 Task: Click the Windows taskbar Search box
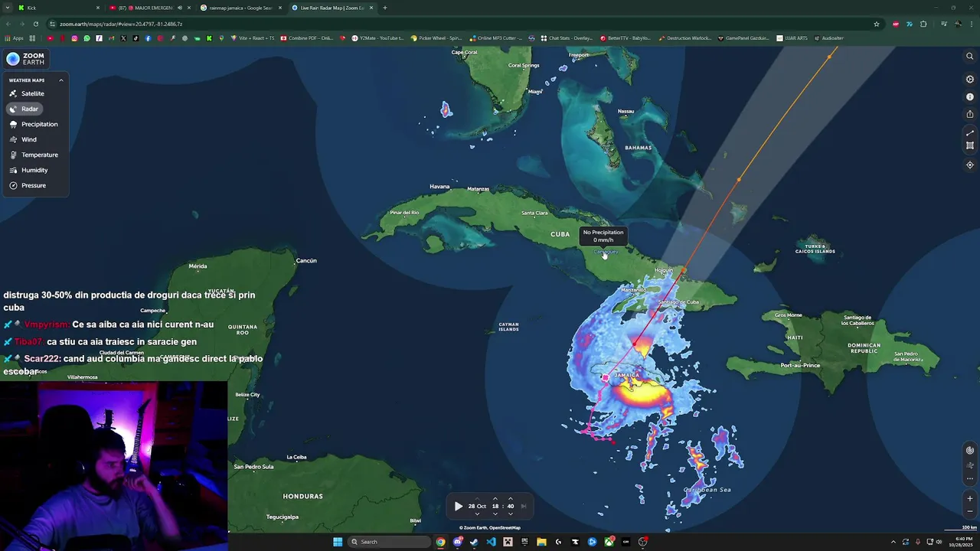[x=389, y=542]
